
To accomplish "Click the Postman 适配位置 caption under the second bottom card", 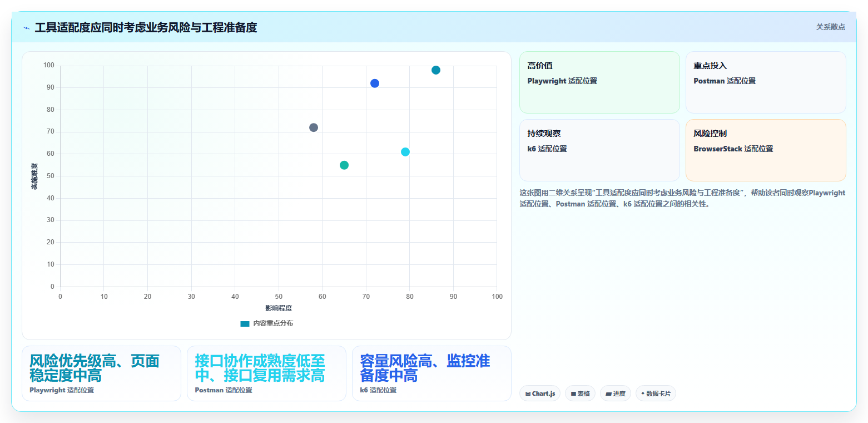I will (x=224, y=390).
